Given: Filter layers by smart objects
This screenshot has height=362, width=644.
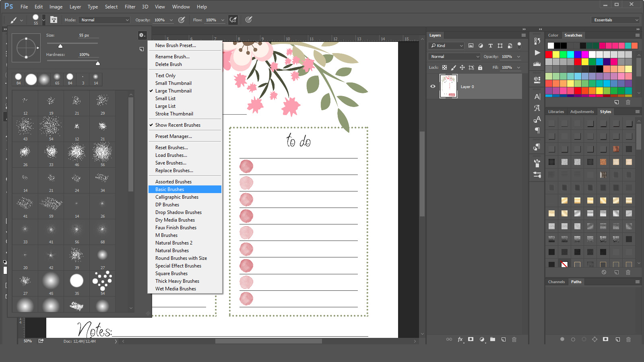Looking at the screenshot, I should tap(510, 45).
